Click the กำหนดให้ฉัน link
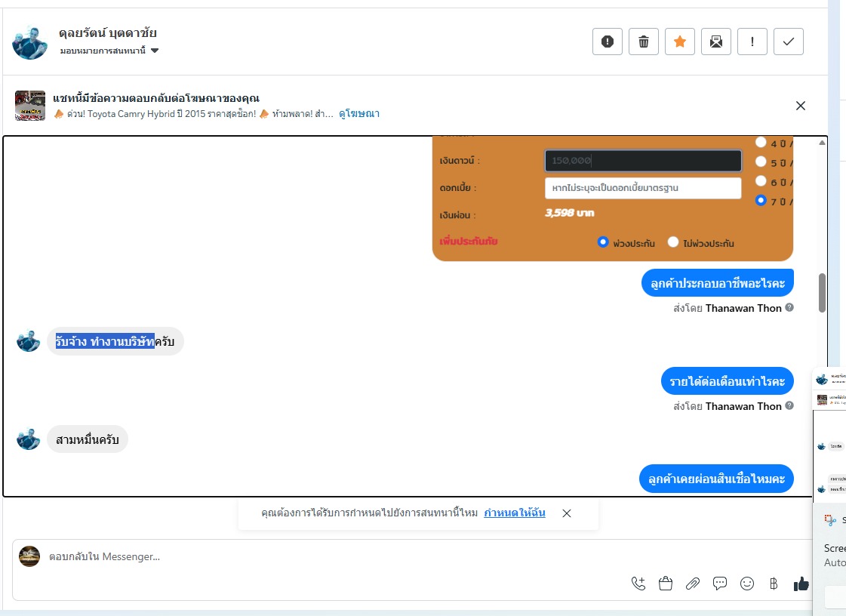 point(515,513)
